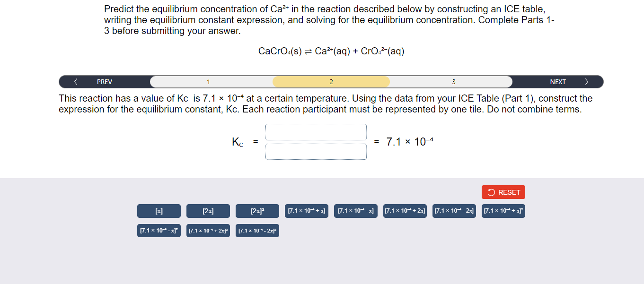Pick the [7.1 × 10⁻⁴ - x] tile
Image resolution: width=644 pixels, height=284 pixels.
click(355, 211)
